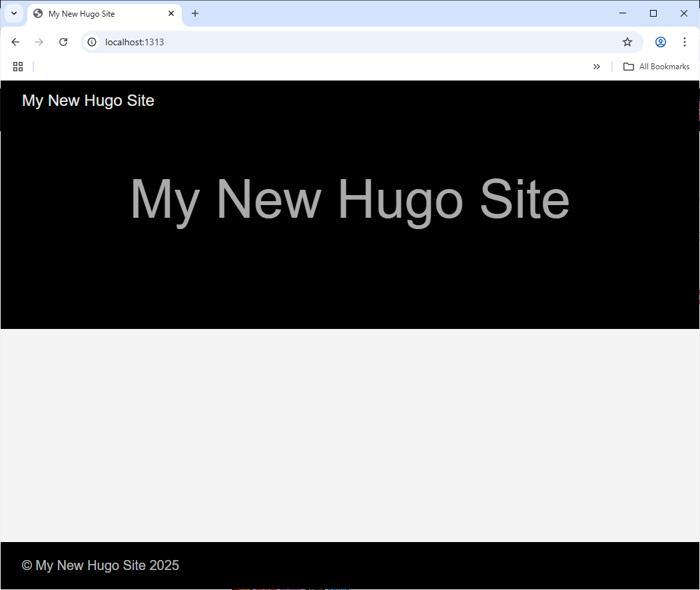This screenshot has height=590, width=700.
Task: Bookmark this page with the star icon
Action: [x=627, y=41]
